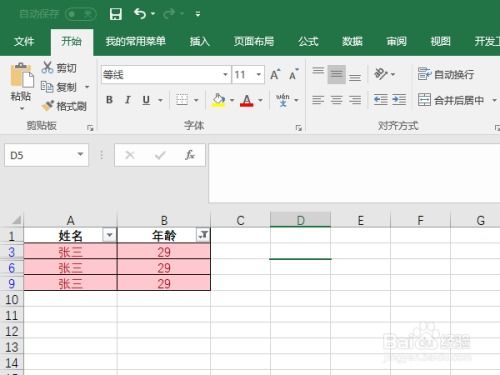The width and height of the screenshot is (500, 375).
Task: Switch to the 开始 ribbon tab
Action: tap(71, 41)
